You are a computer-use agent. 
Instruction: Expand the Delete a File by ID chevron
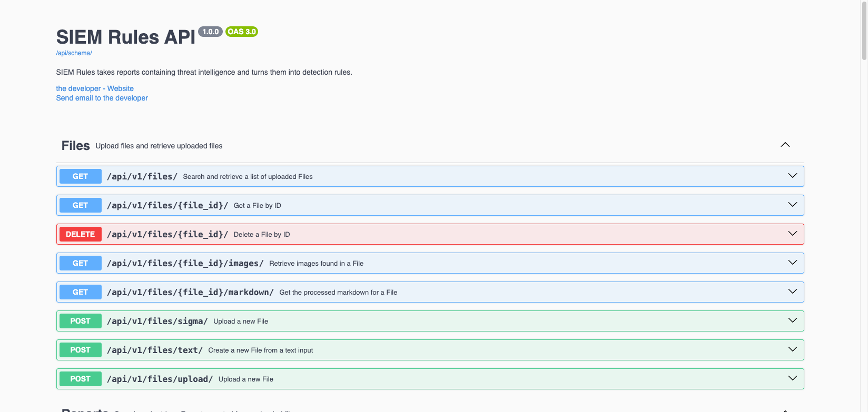tap(792, 234)
